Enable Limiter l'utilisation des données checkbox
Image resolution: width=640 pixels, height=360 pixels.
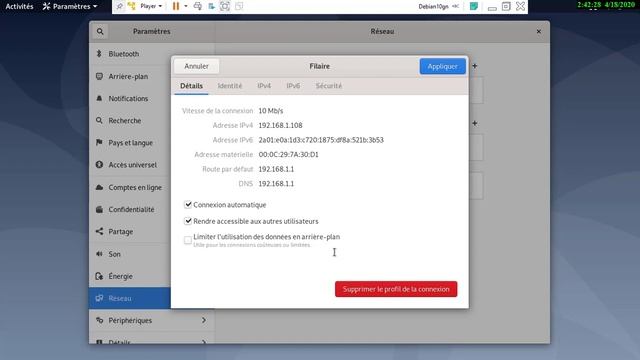(x=188, y=240)
